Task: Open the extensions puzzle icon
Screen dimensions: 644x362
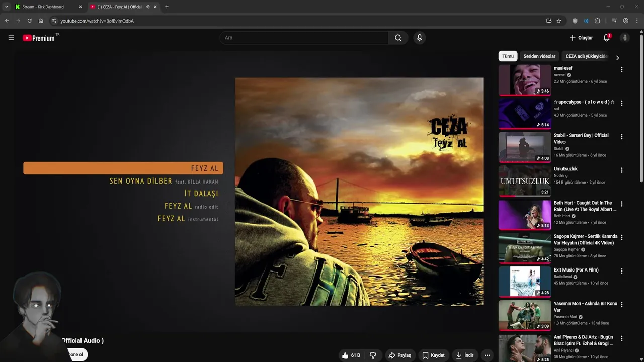Action: (598, 21)
